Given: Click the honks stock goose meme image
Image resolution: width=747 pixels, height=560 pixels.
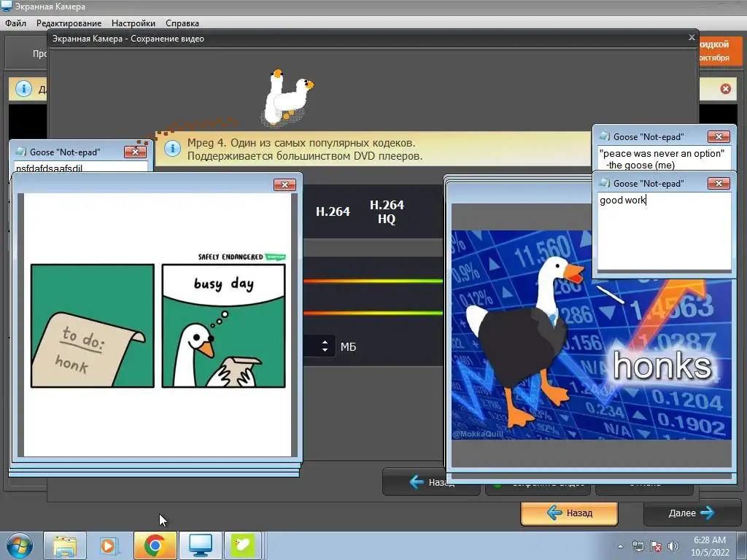Looking at the screenshot, I should tap(591, 335).
